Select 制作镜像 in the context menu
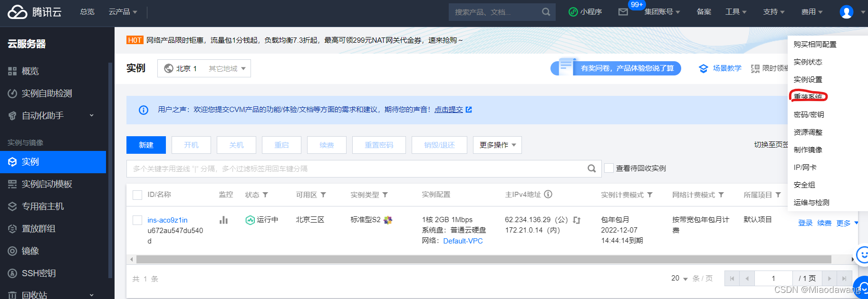This screenshot has width=868, height=299. point(808,149)
